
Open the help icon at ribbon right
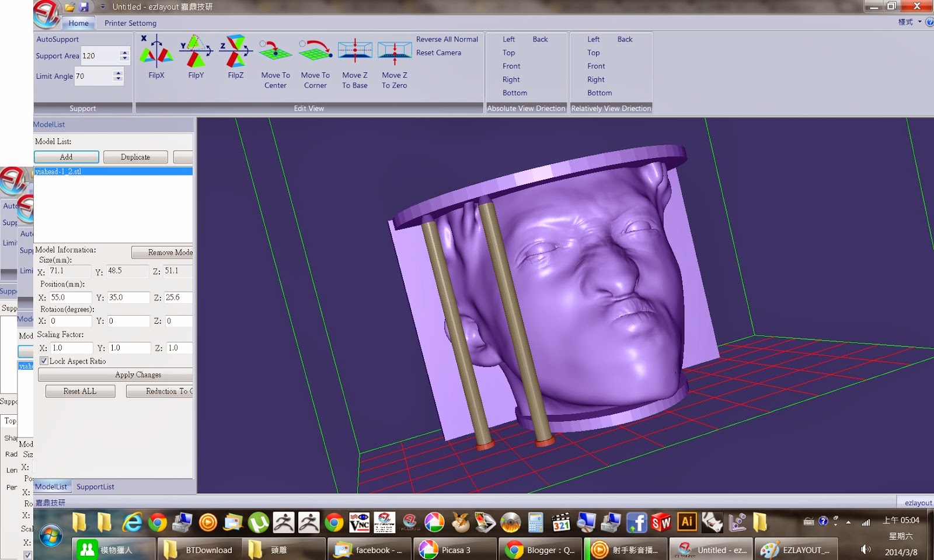(x=929, y=22)
